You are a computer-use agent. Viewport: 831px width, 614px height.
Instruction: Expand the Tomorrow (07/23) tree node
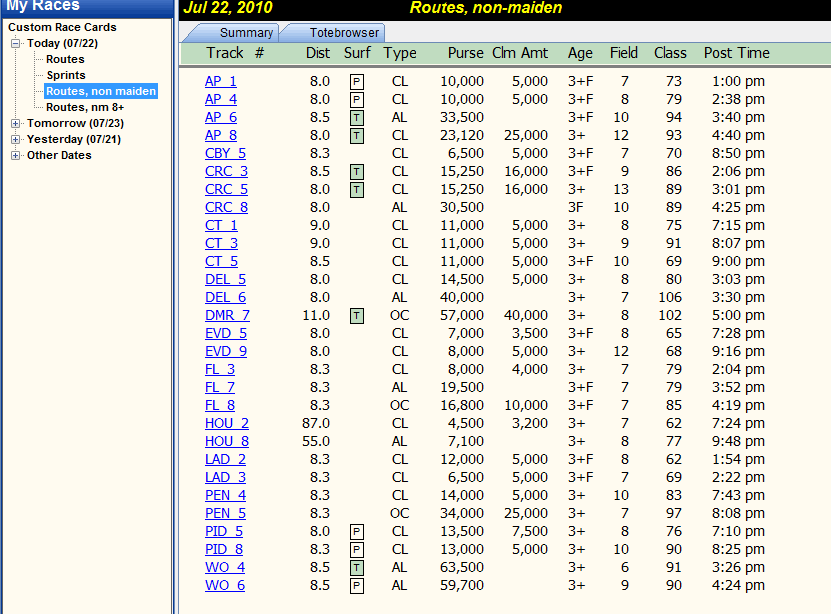point(15,123)
